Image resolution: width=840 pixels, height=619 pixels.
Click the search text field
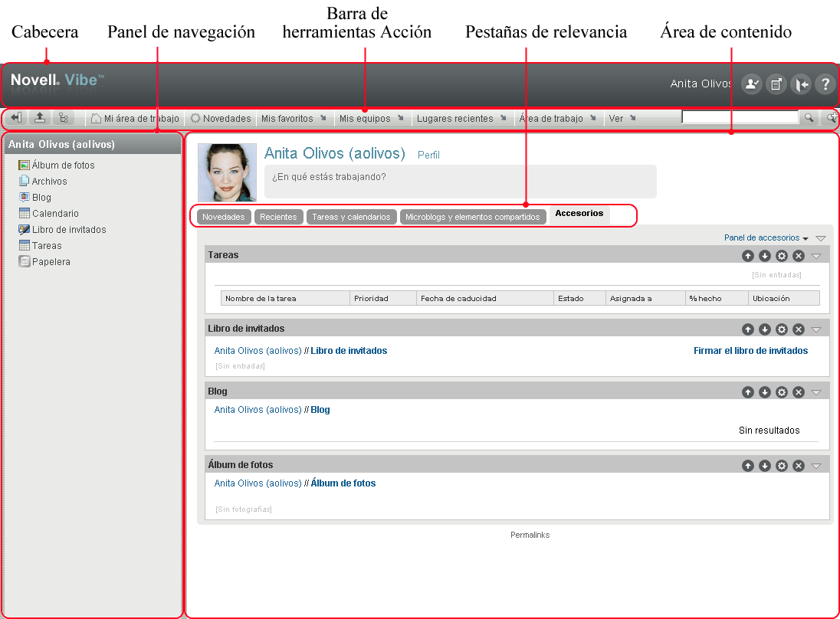pos(740,117)
